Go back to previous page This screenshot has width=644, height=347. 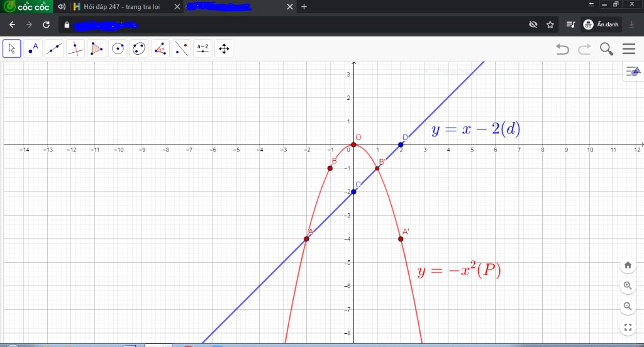(13, 25)
